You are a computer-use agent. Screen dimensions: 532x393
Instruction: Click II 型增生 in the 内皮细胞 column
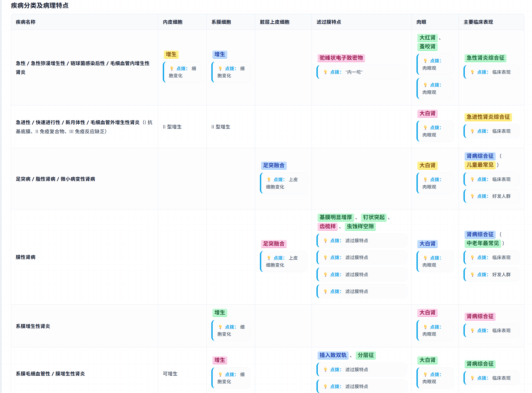[x=172, y=127]
